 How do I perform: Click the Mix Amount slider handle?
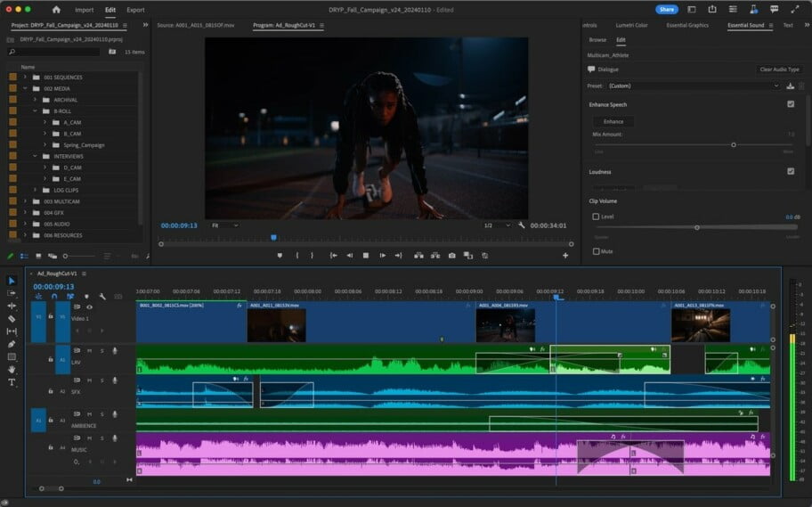[734, 144]
